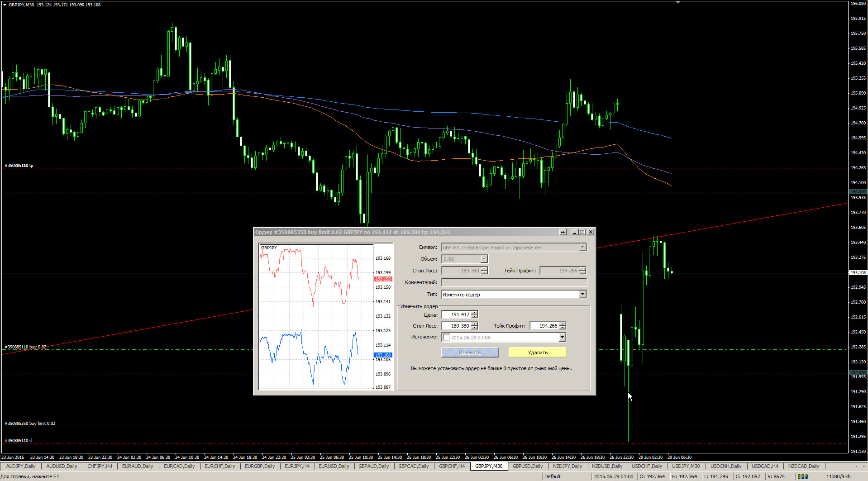
Task: Enable the Истечение expiration checkbox
Action: (x=446, y=338)
